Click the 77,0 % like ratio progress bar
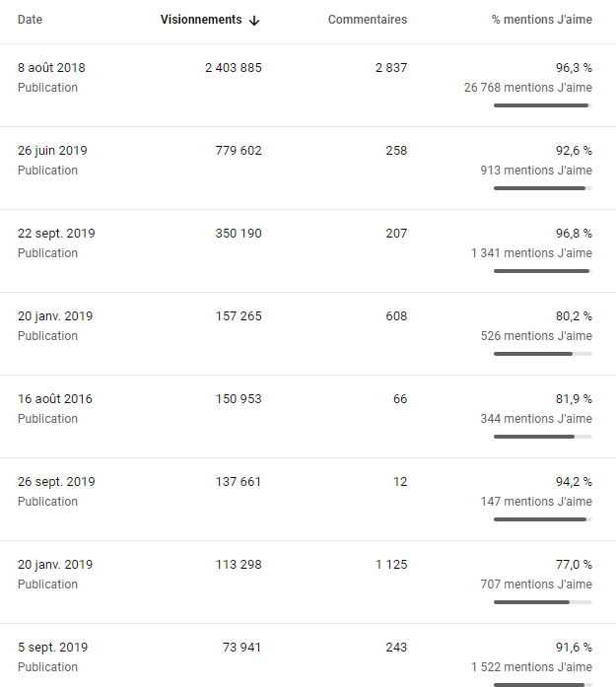Screen dimensions: 616x687 tap(543, 602)
